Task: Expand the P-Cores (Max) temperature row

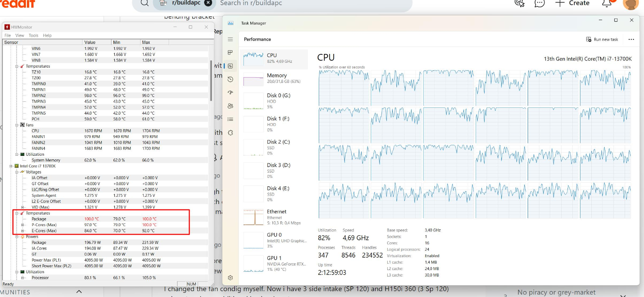Action: tap(23, 225)
